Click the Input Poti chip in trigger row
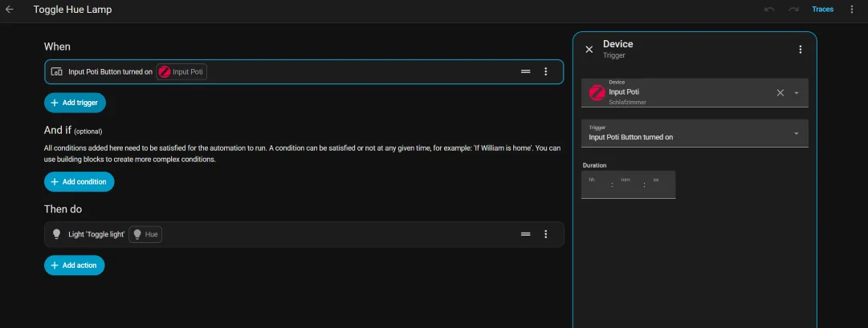868x328 pixels. tap(181, 71)
